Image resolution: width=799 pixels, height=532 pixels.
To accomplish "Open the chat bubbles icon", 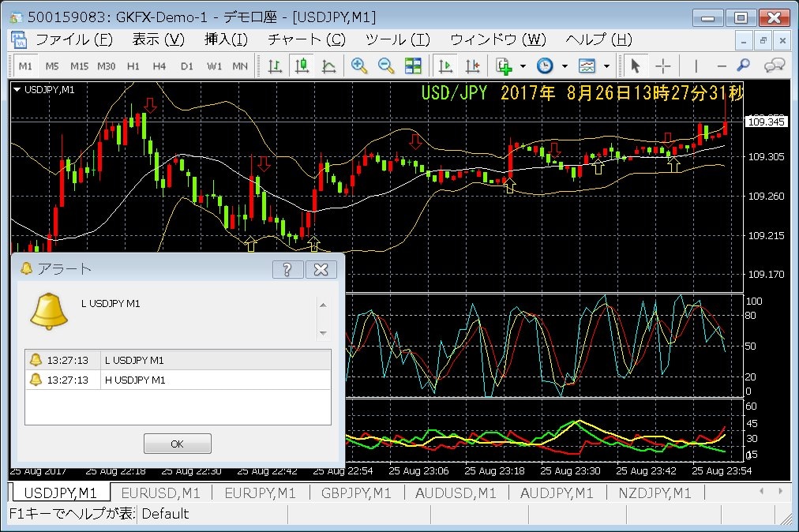I will point(774,66).
